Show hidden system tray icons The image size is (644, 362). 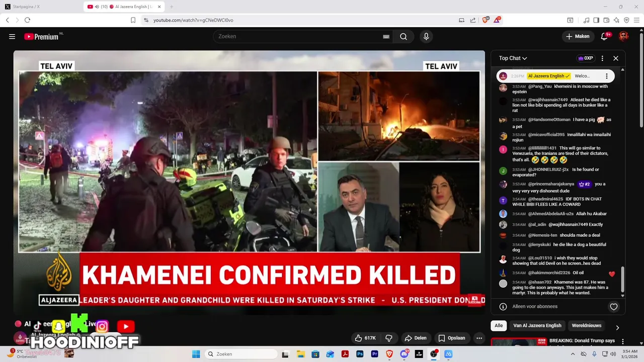[573, 354]
